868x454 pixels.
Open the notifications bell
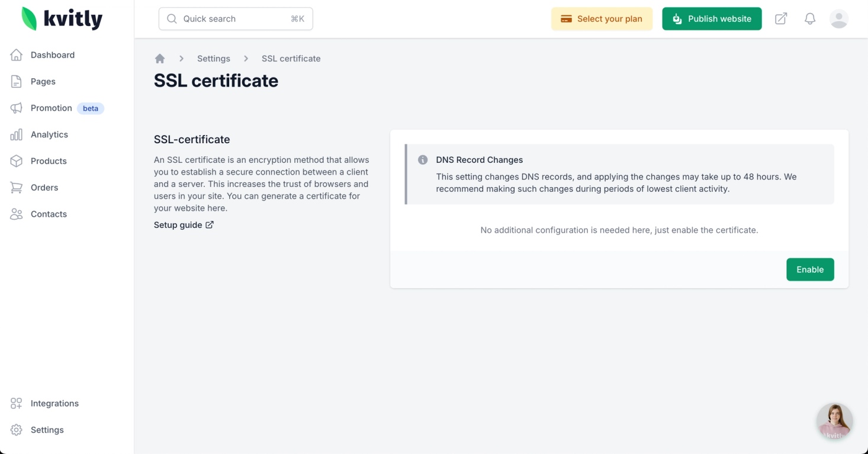click(x=810, y=19)
